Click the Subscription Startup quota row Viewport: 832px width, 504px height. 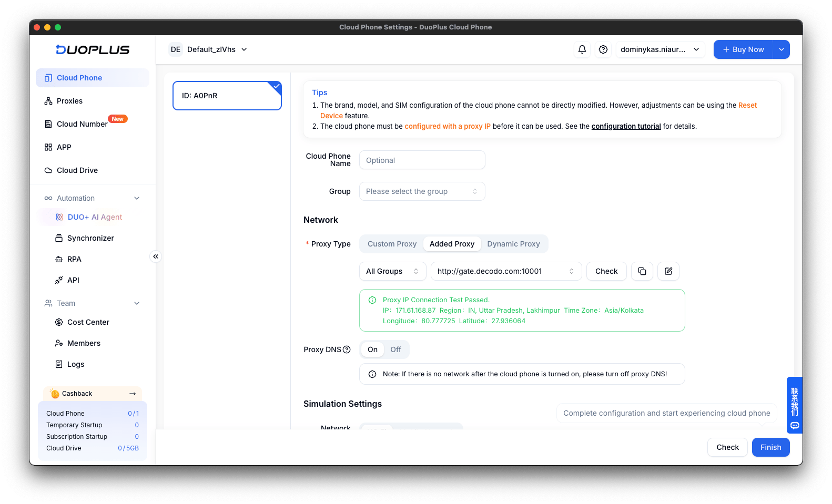[x=93, y=437]
